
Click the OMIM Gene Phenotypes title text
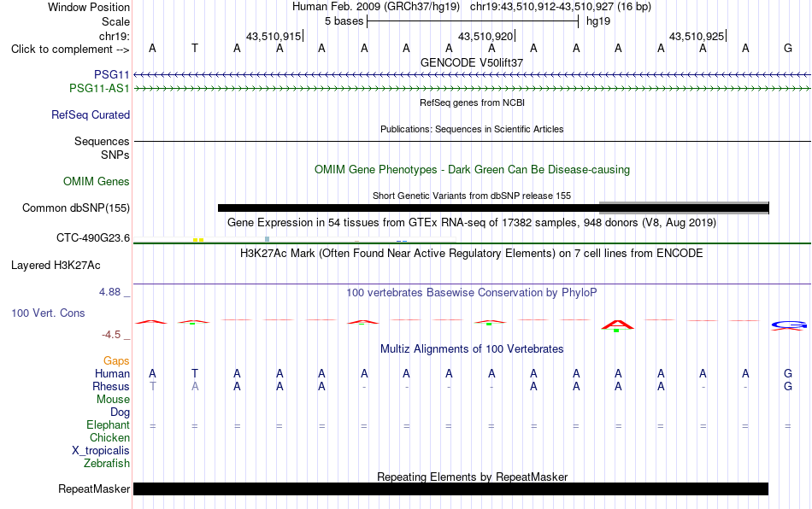point(473,170)
